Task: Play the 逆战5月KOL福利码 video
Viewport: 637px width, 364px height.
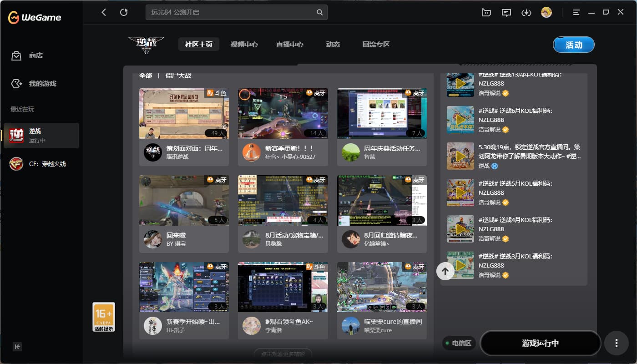Action: click(460, 192)
